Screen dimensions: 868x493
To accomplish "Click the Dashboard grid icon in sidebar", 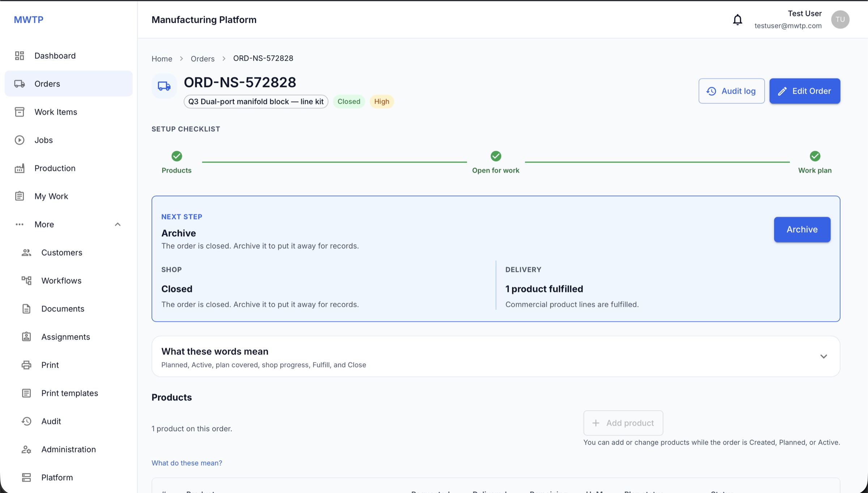I will [x=20, y=56].
